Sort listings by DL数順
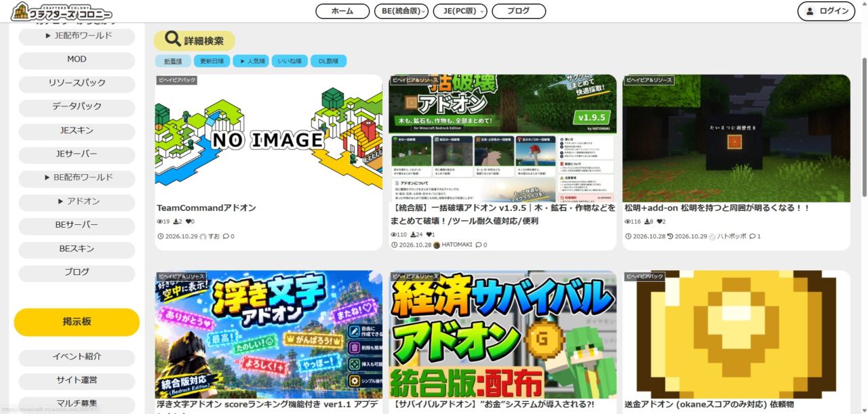Image resolution: width=868 pixels, height=414 pixels. [328, 61]
